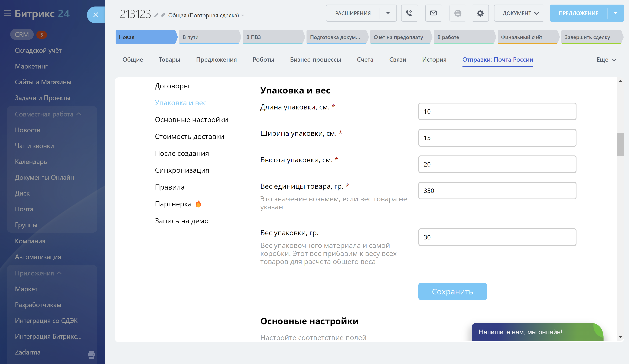The image size is (629, 364).
Task: Open Маркетинг menu item
Action: pos(31,66)
